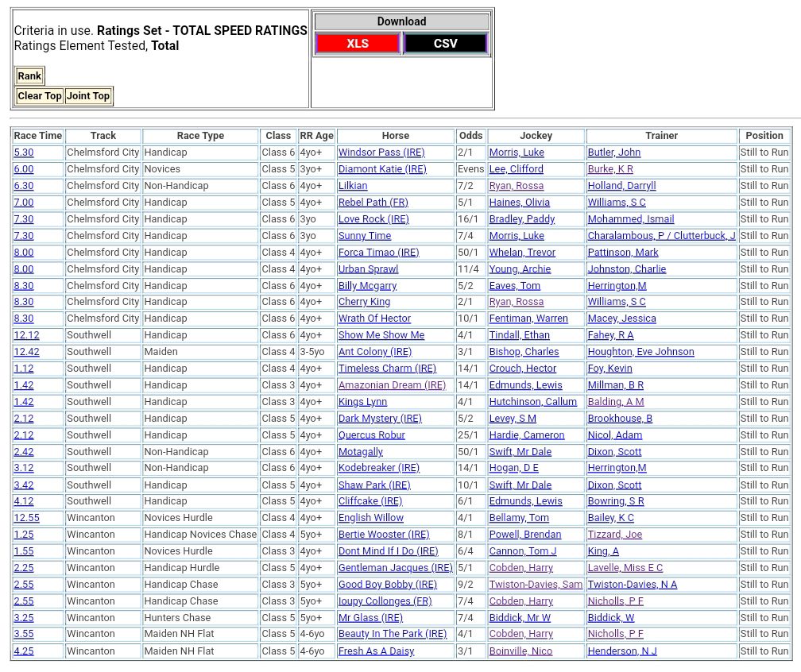The width and height of the screenshot is (801, 672).
Task: View jockey Lee, Clifford
Action: (517, 169)
